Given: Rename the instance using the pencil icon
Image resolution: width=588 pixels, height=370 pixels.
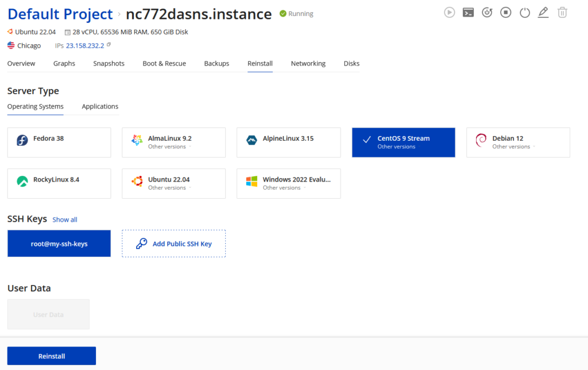Looking at the screenshot, I should point(543,12).
